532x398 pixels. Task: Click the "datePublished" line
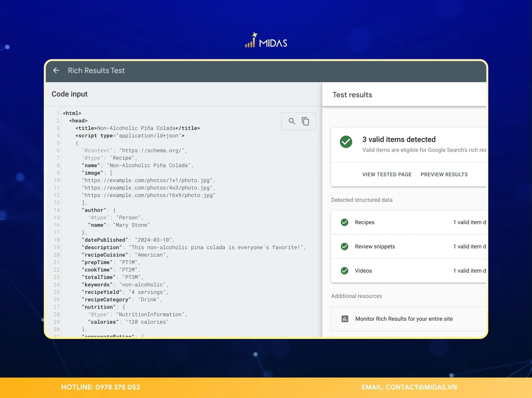click(128, 240)
